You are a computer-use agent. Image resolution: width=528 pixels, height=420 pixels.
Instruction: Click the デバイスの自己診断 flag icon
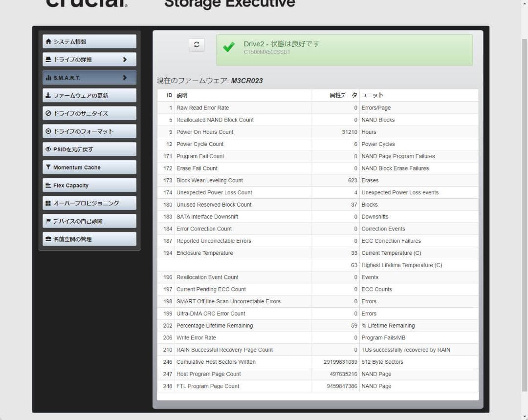[49, 221]
